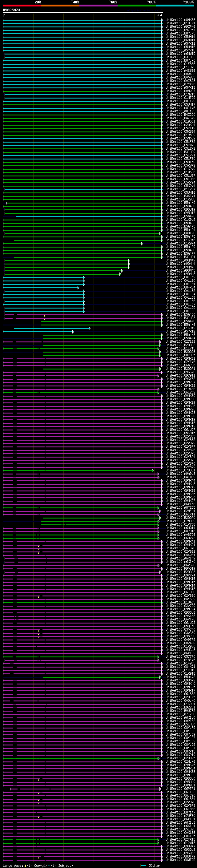
Task: Open hit UniRef100_A4S6B6
Action: 180,71
